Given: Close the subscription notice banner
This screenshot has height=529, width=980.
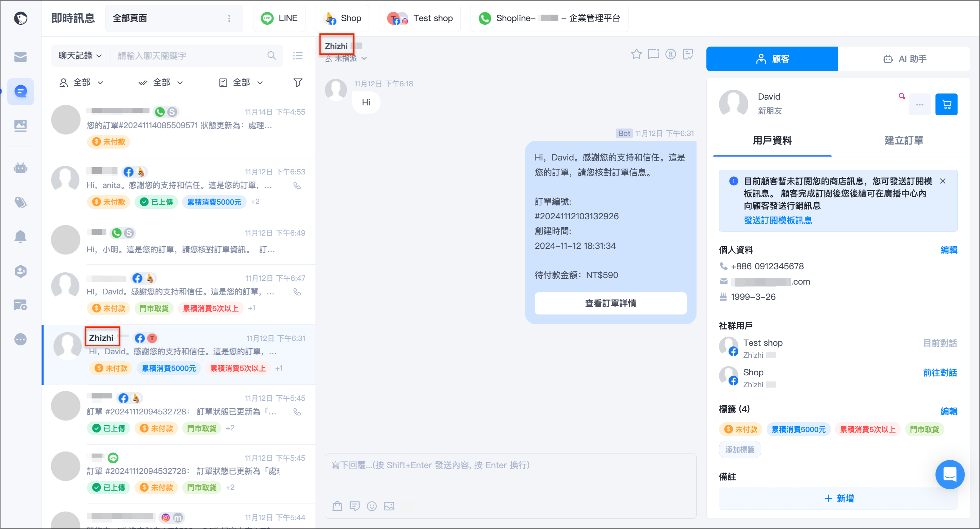Looking at the screenshot, I should 942,181.
